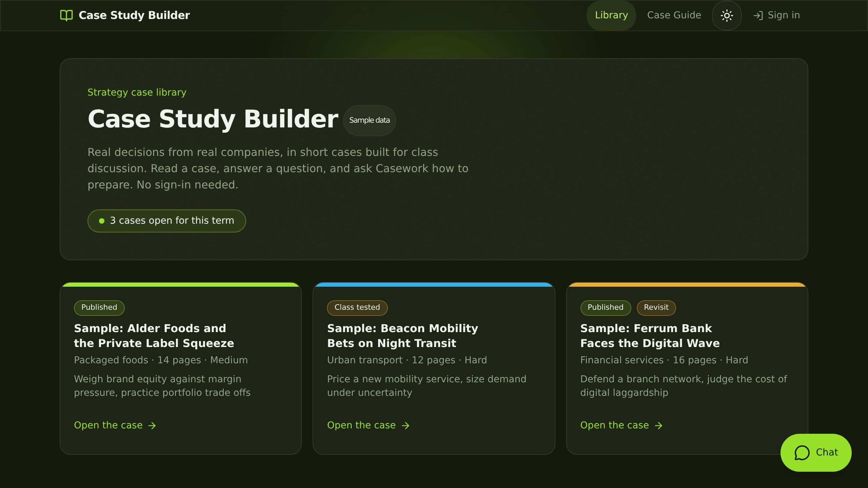The image size is (868, 488).
Task: Click the Revisit tag
Action: (656, 308)
